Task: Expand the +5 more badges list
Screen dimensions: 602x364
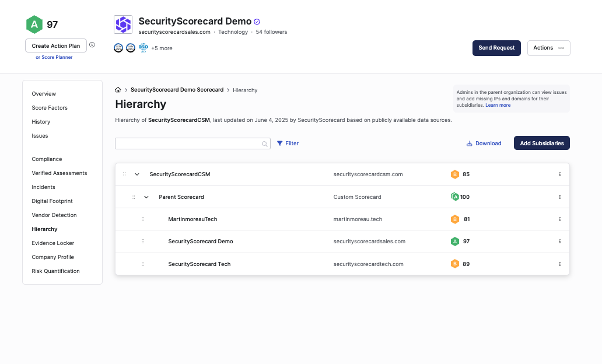Action: tap(162, 48)
